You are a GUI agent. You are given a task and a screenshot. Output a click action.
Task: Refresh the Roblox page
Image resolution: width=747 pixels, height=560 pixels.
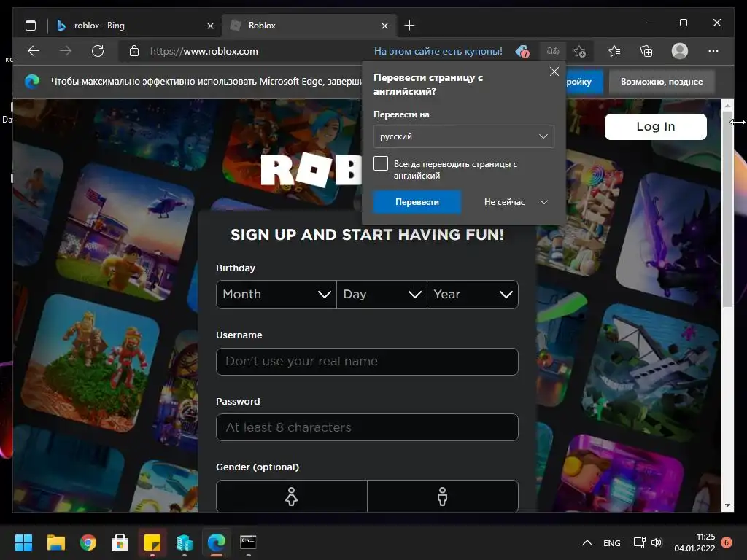[x=98, y=51]
